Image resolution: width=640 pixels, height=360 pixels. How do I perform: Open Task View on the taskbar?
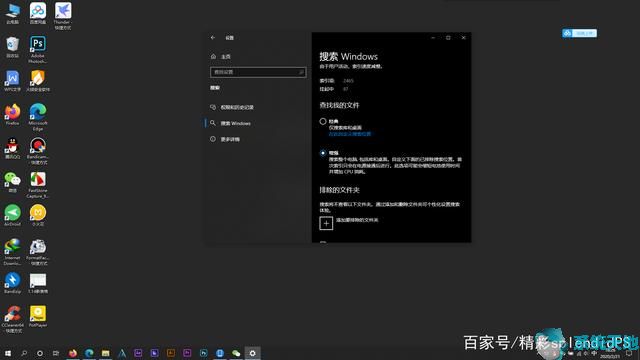(56, 353)
